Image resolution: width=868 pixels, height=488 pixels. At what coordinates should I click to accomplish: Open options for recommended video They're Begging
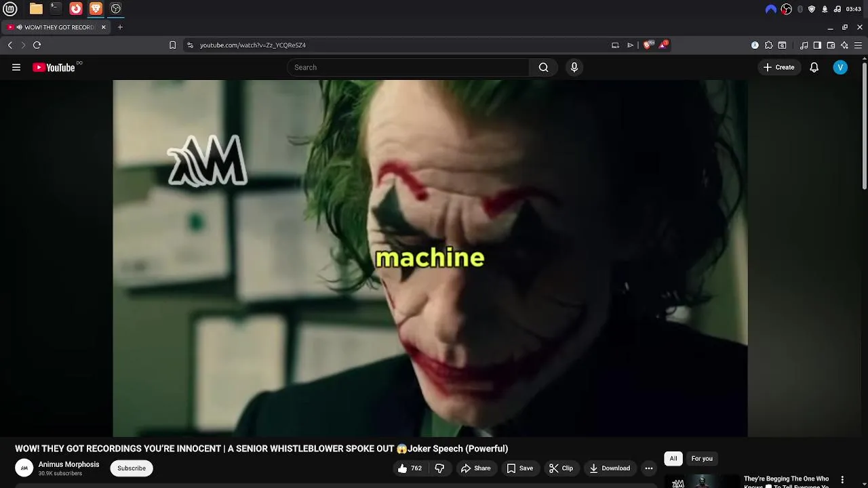pyautogui.click(x=842, y=480)
